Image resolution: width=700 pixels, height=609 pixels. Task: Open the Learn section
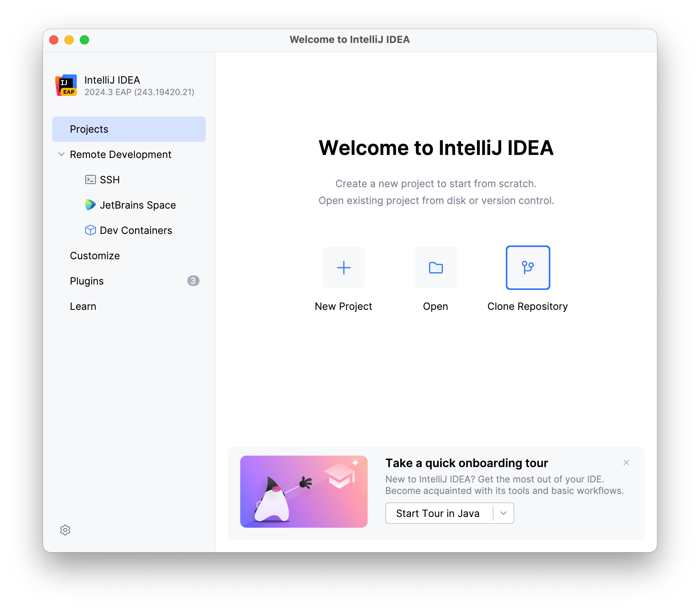coord(129,306)
